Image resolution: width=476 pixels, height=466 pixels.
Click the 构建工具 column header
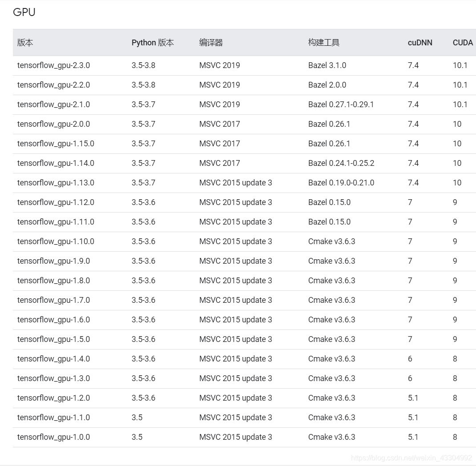point(323,43)
